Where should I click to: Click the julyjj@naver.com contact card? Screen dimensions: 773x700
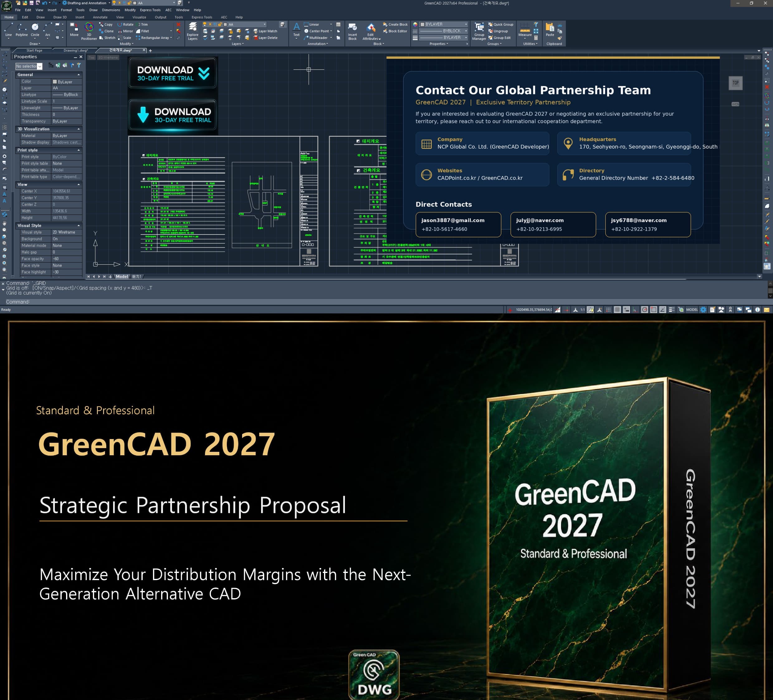point(553,225)
